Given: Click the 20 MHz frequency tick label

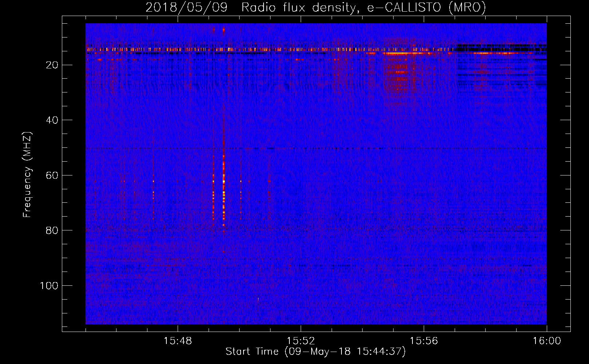Looking at the screenshot, I should point(52,65).
